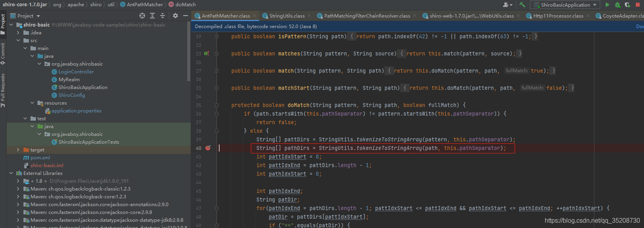Toggle the Project side tool window tab
This screenshot has height=228, width=644.
[3, 24]
